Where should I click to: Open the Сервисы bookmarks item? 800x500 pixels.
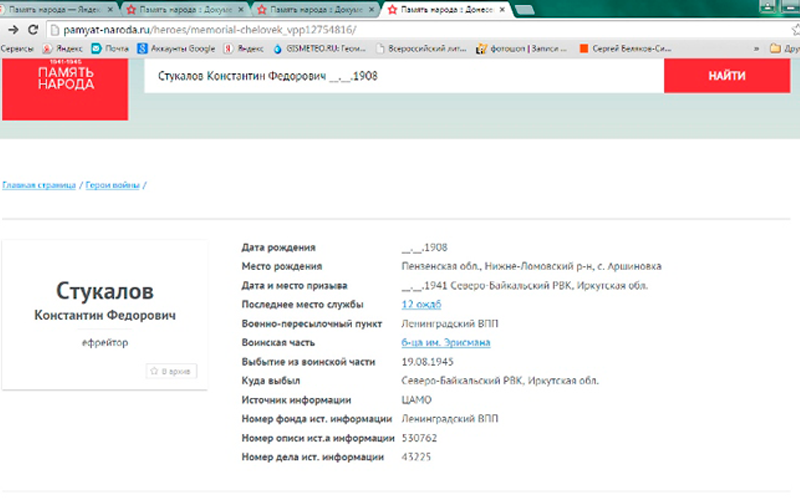coord(17,48)
